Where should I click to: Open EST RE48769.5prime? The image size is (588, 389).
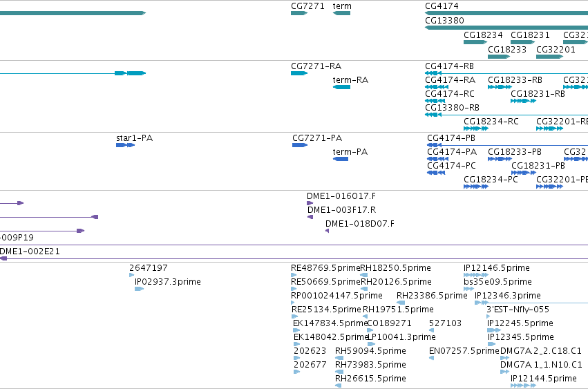[x=294, y=275]
